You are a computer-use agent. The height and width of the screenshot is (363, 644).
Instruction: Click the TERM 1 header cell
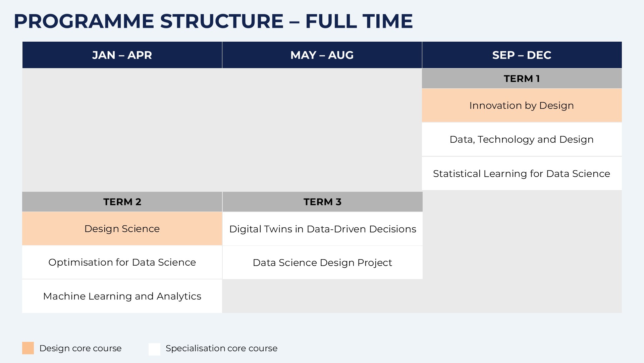(522, 79)
